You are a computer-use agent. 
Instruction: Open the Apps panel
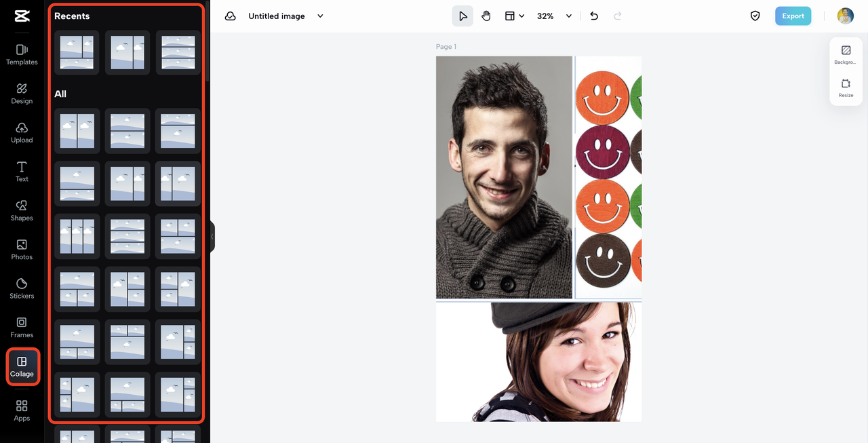tap(22, 411)
